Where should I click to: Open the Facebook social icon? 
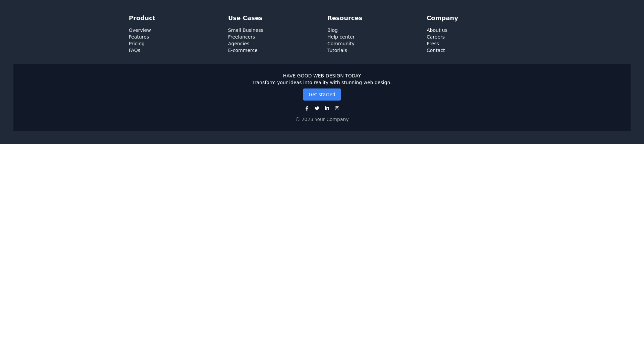[307, 108]
